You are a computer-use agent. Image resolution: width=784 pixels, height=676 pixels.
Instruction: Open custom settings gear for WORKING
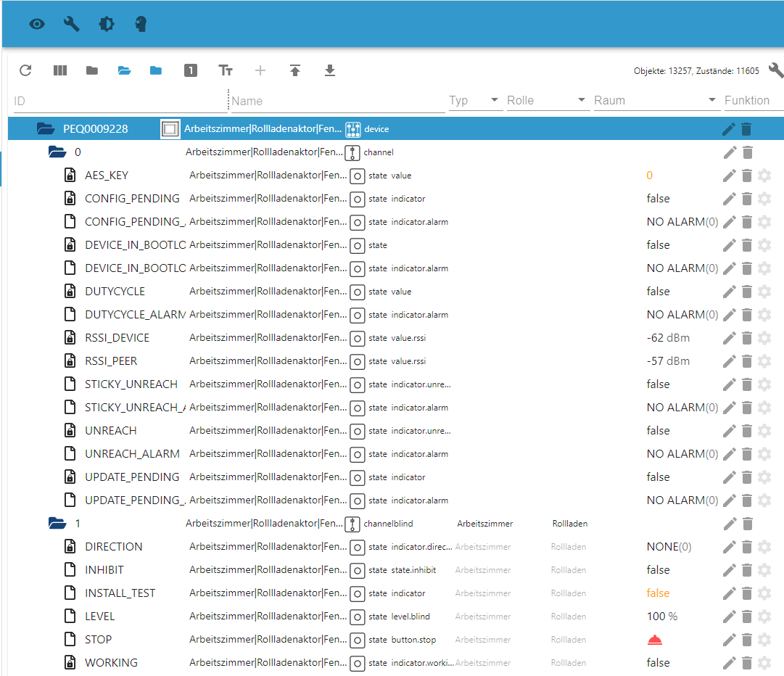pos(764,663)
